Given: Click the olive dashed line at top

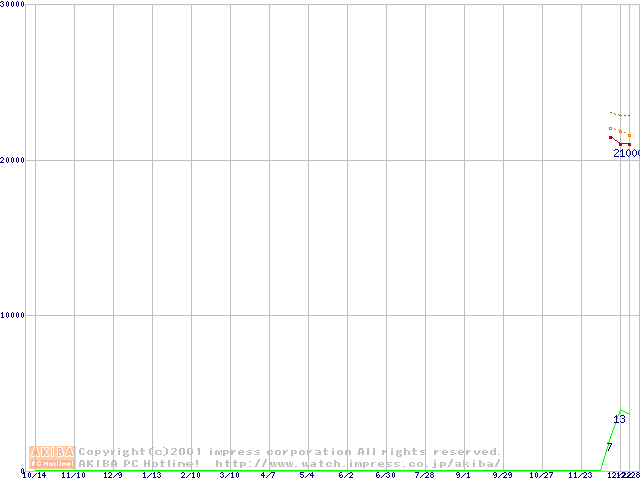Looking at the screenshot, I should (619, 115).
